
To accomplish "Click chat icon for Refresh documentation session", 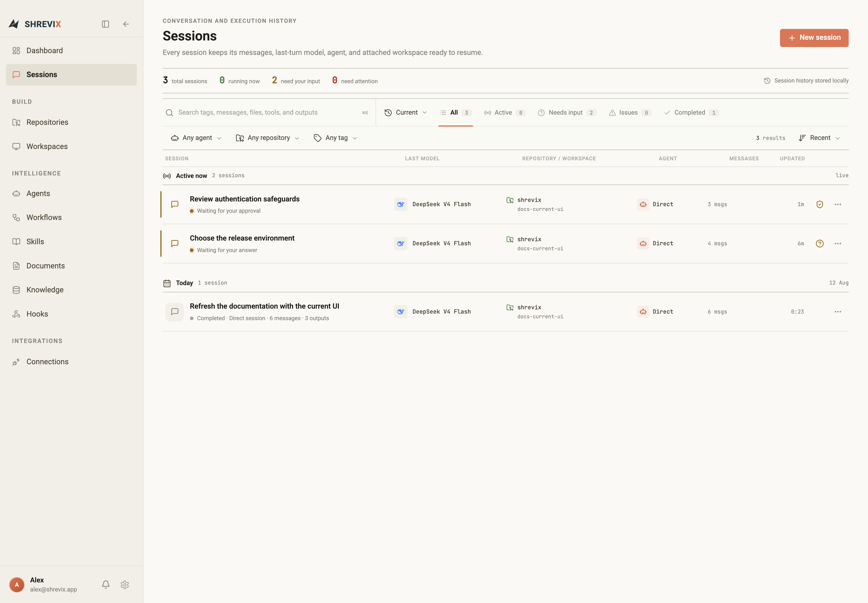I will pyautogui.click(x=175, y=312).
